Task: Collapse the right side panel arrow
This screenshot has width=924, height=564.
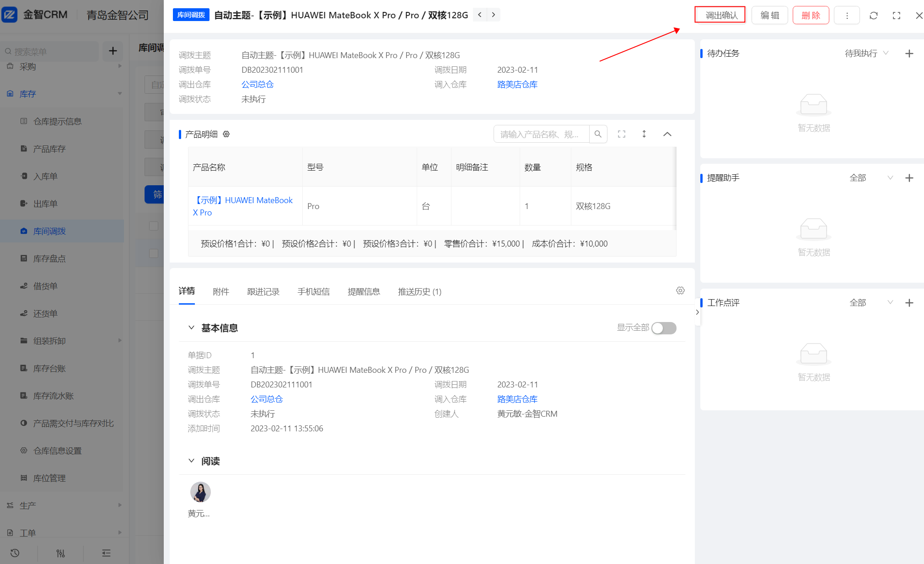Action: point(697,312)
